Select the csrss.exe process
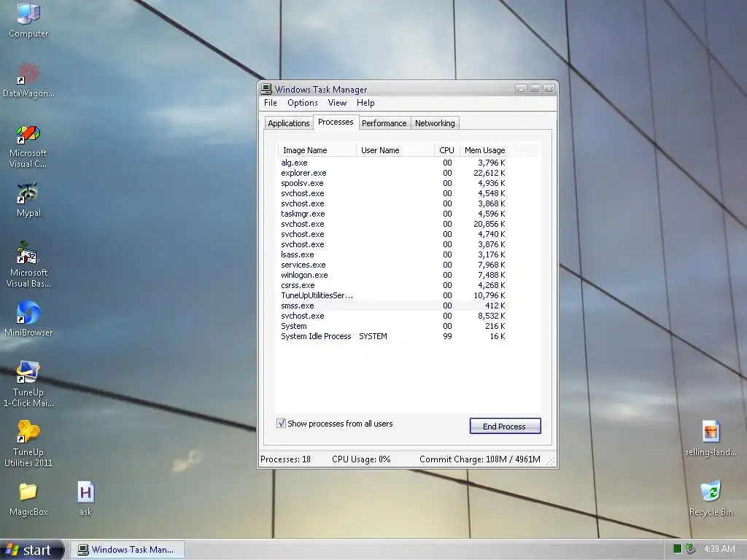Image resolution: width=747 pixels, height=560 pixels. tap(393, 285)
